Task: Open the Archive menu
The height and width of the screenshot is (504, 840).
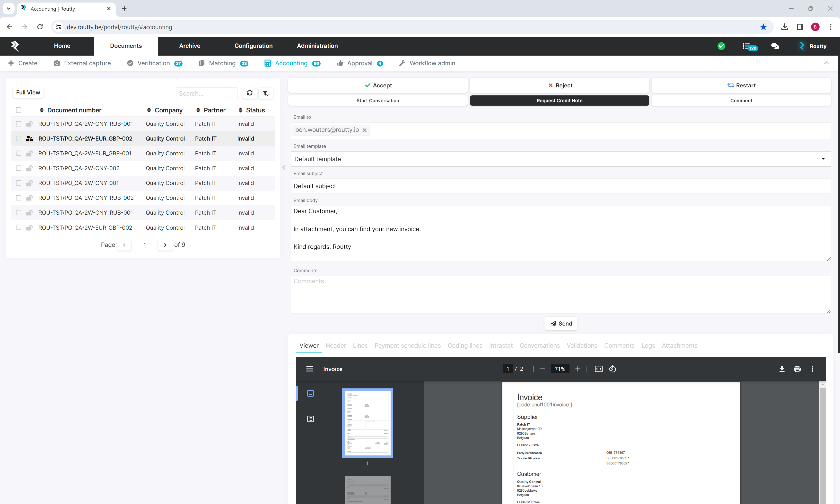Action: pyautogui.click(x=190, y=46)
